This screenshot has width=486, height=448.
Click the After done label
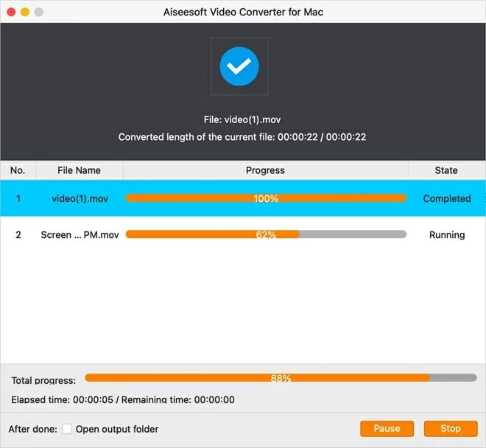33,429
